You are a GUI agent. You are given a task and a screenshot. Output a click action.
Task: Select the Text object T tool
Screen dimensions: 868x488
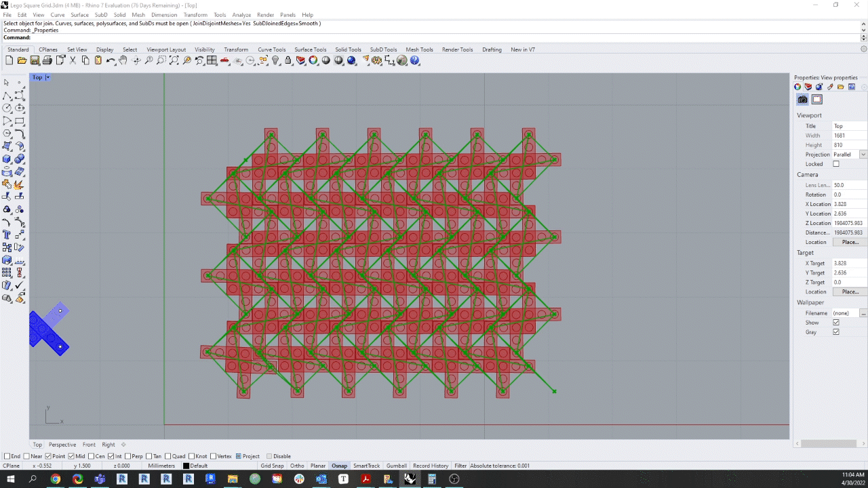pos(7,235)
